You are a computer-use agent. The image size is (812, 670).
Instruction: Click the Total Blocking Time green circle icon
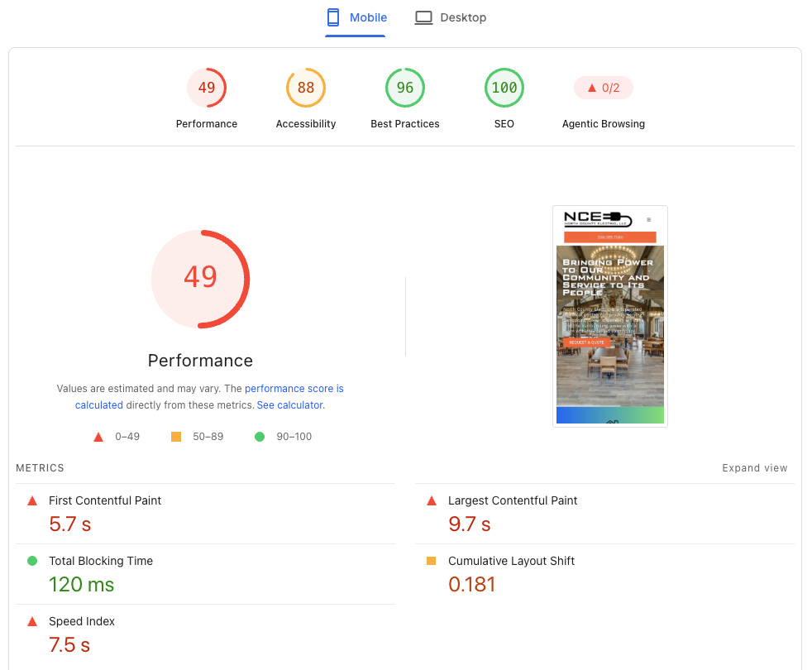(x=32, y=561)
